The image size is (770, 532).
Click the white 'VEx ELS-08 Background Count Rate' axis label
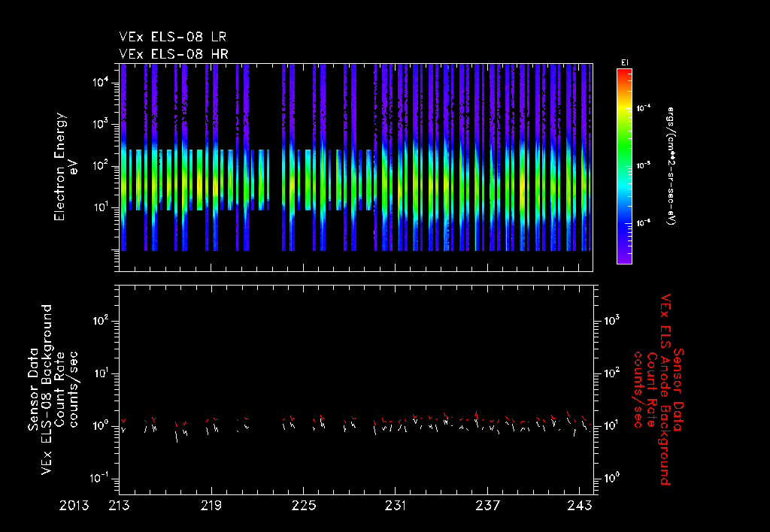53,389
